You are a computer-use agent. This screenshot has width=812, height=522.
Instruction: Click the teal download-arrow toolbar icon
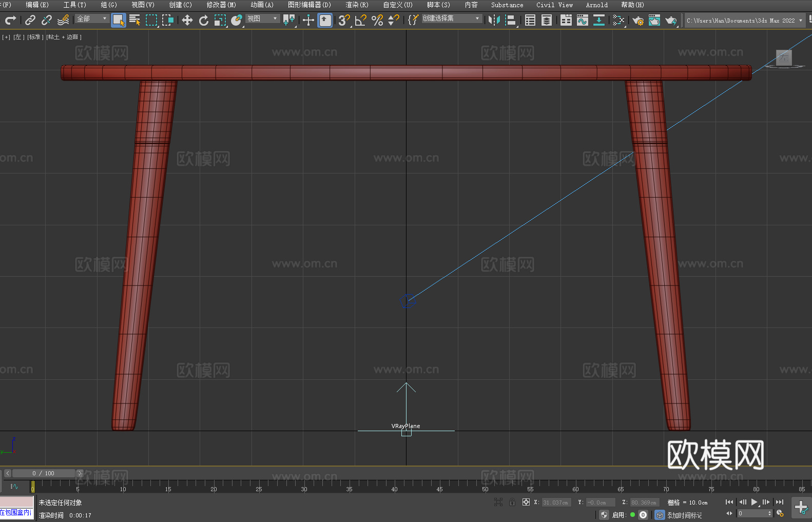[599, 20]
